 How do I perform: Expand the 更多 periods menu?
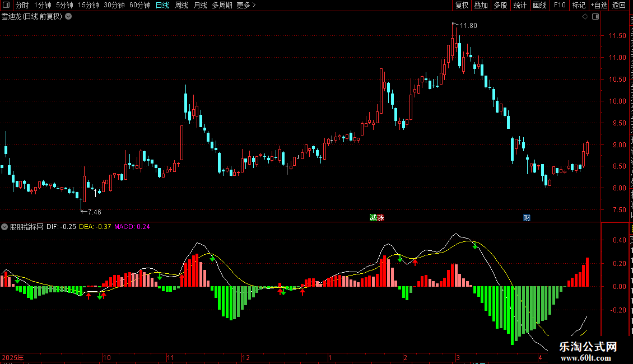point(246,5)
